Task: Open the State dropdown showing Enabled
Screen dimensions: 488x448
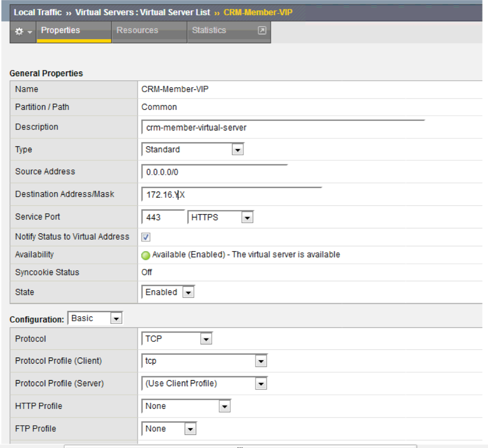Action: tap(188, 292)
